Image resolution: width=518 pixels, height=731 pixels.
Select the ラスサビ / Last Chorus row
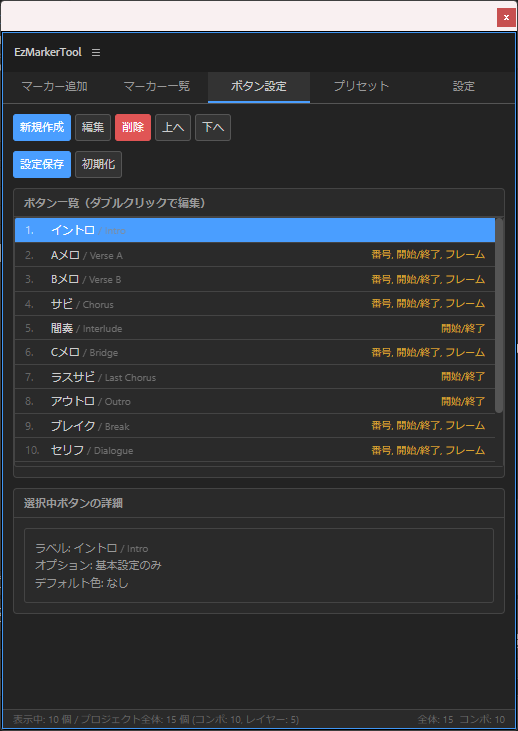(255, 377)
